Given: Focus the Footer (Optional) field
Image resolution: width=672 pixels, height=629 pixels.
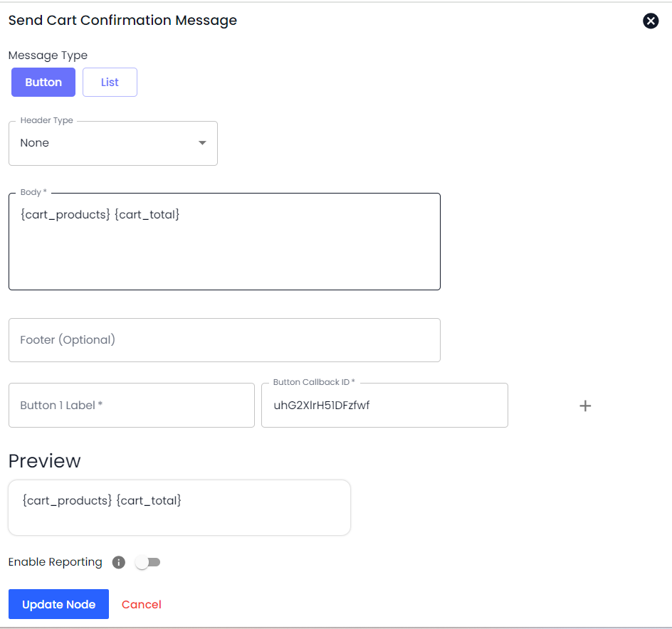Looking at the screenshot, I should 224,340.
